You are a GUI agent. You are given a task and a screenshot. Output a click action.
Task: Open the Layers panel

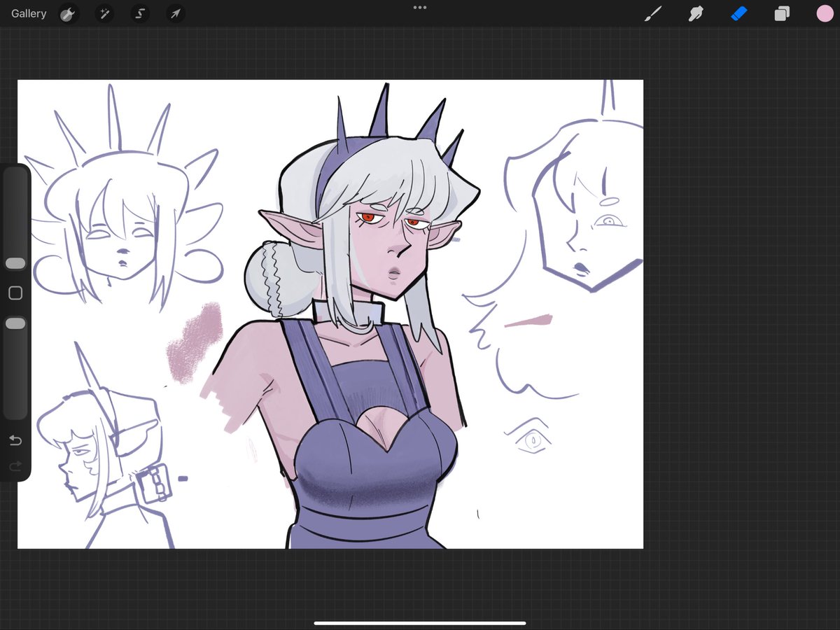pyautogui.click(x=782, y=13)
